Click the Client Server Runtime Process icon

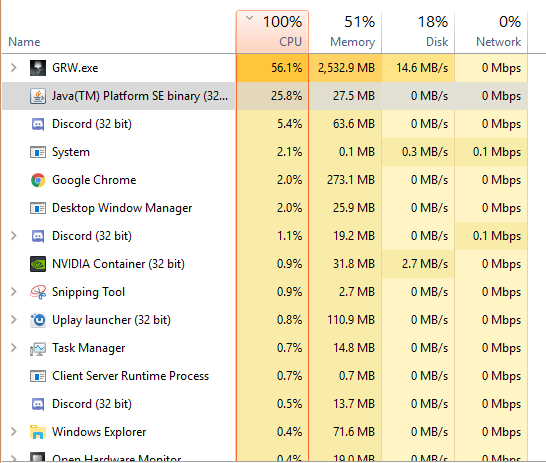pyautogui.click(x=38, y=376)
